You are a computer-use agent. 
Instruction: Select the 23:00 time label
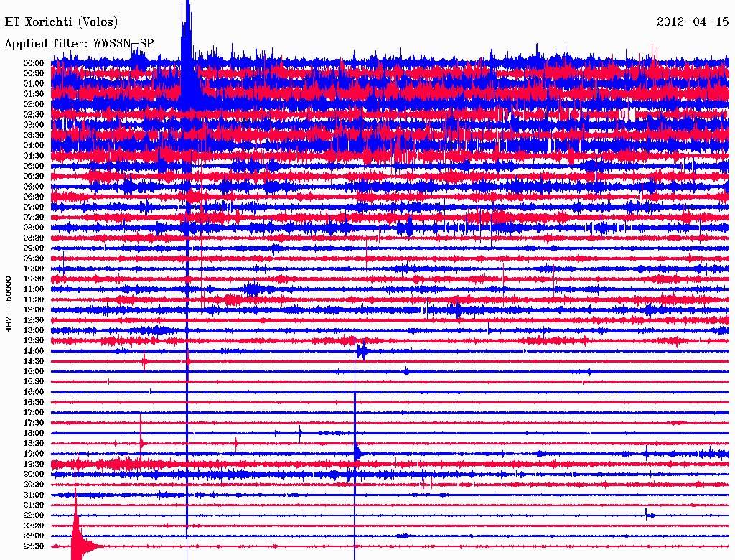point(34,536)
